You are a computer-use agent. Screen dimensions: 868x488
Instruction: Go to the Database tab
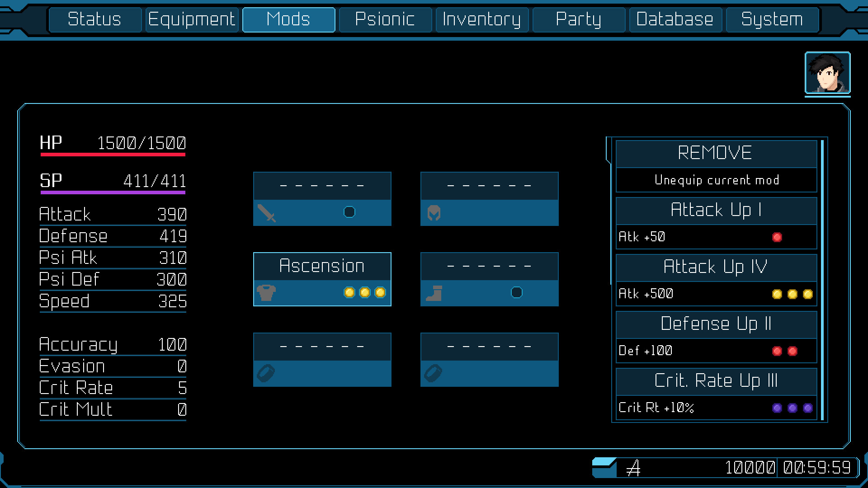click(675, 19)
